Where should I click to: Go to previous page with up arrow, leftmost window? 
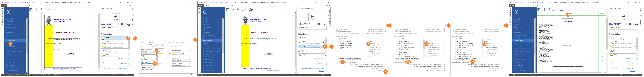pos(36,10)
